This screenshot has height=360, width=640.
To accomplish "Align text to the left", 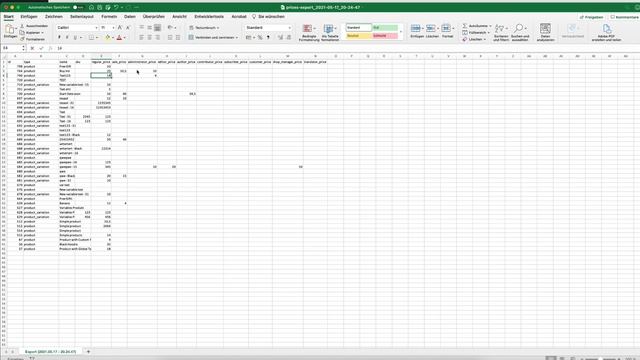I will click(141, 38).
